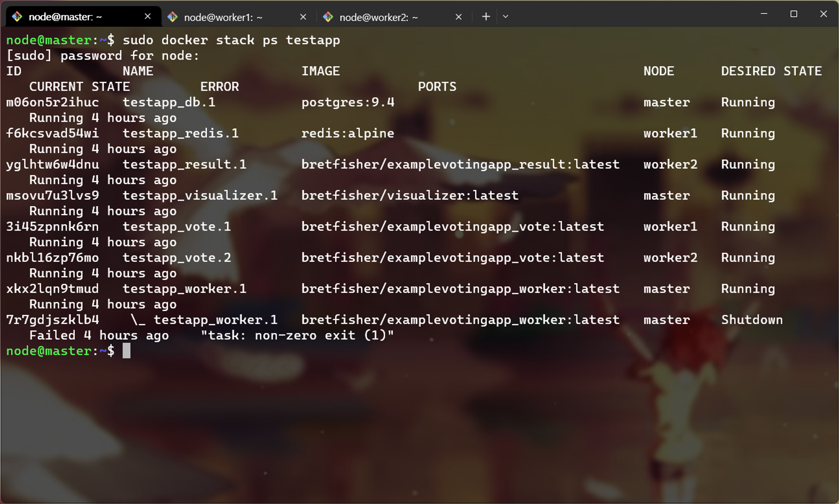839x504 pixels.
Task: Click the testapp_vote.1 task name
Action: pos(177,226)
